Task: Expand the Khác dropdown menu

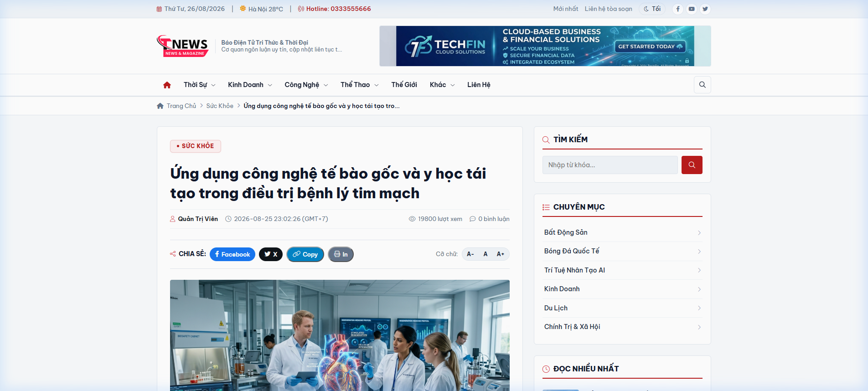Action: pos(442,85)
